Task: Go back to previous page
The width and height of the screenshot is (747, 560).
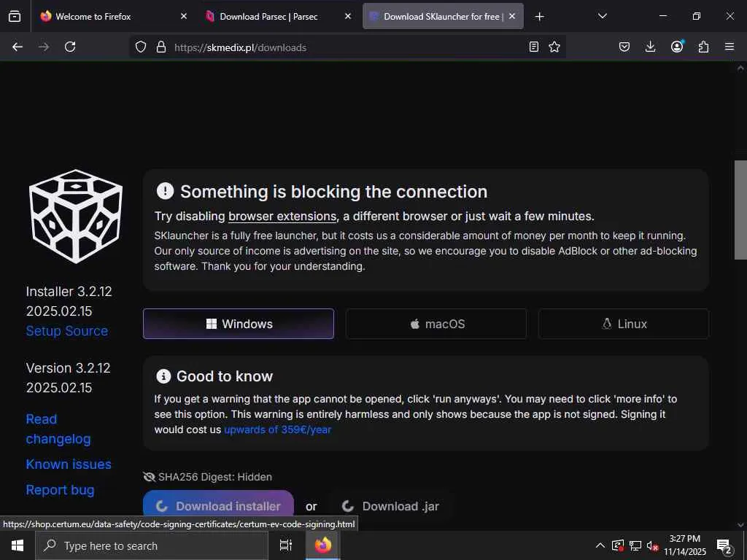Action: pos(18,47)
